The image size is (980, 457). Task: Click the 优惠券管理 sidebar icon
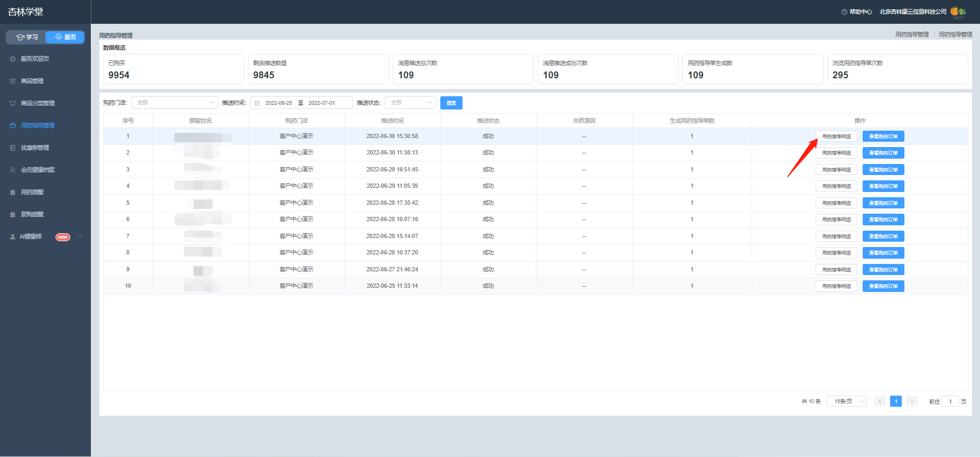pyautogui.click(x=13, y=148)
